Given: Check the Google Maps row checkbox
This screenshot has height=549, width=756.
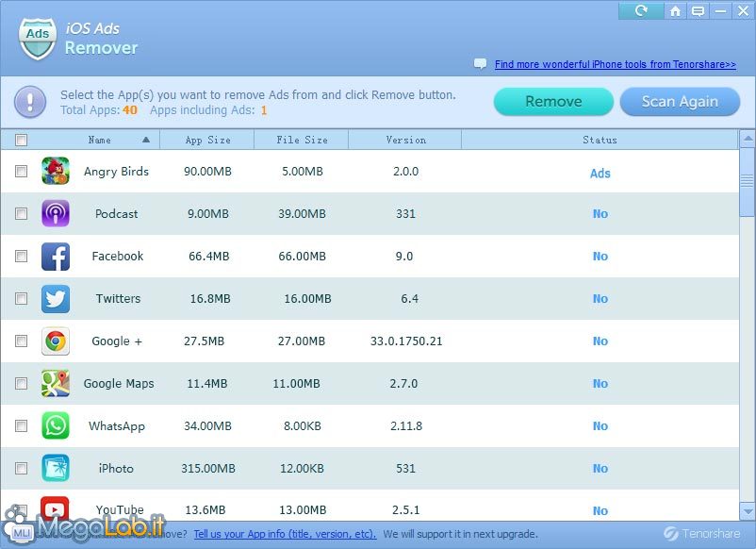Looking at the screenshot, I should pyautogui.click(x=22, y=383).
